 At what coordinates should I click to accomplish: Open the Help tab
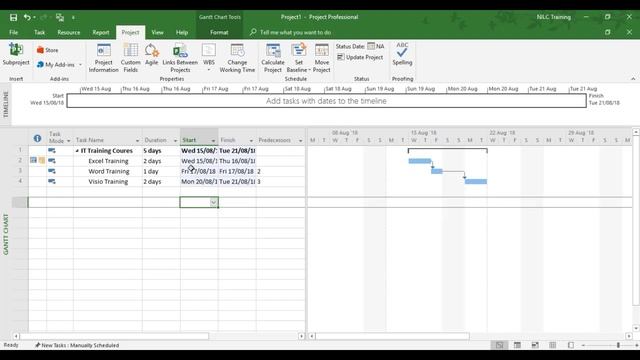pyautogui.click(x=182, y=32)
